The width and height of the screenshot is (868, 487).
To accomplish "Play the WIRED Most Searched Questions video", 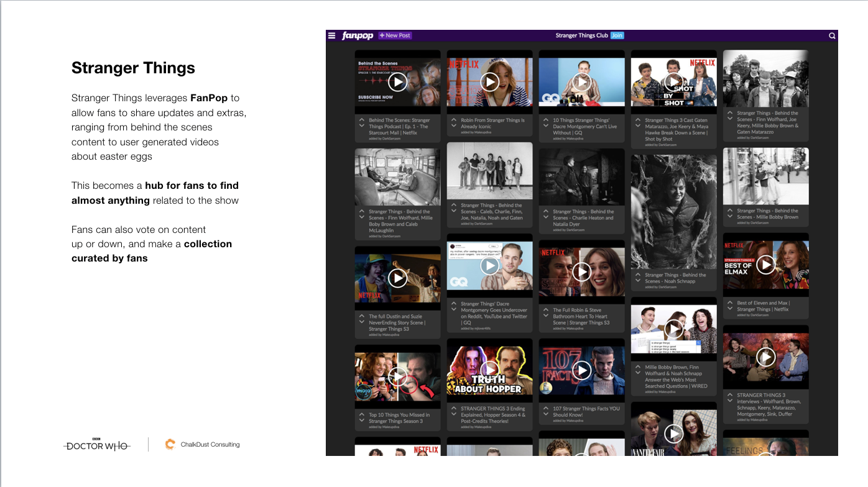I will click(673, 329).
